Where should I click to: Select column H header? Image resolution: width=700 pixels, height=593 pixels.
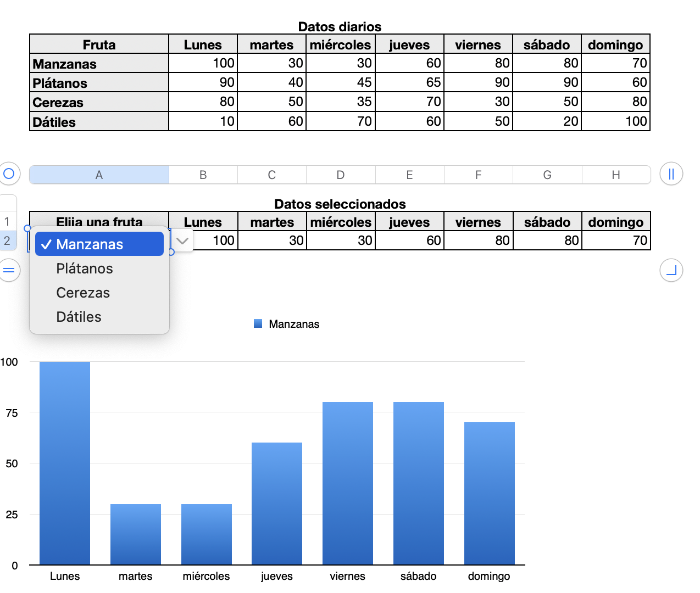pyautogui.click(x=616, y=175)
